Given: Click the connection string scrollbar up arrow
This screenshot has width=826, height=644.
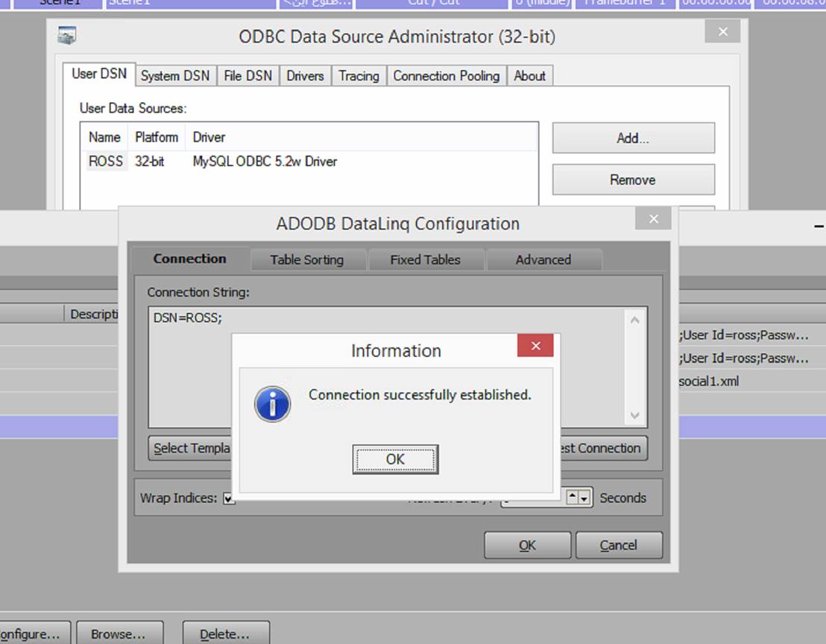Looking at the screenshot, I should click(x=634, y=321).
